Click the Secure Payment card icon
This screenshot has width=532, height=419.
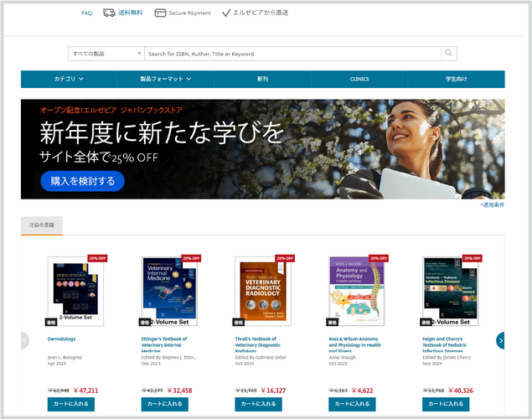tap(160, 13)
